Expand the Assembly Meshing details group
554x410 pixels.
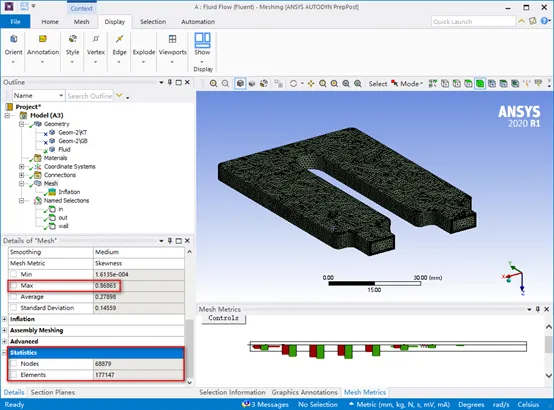[4, 330]
